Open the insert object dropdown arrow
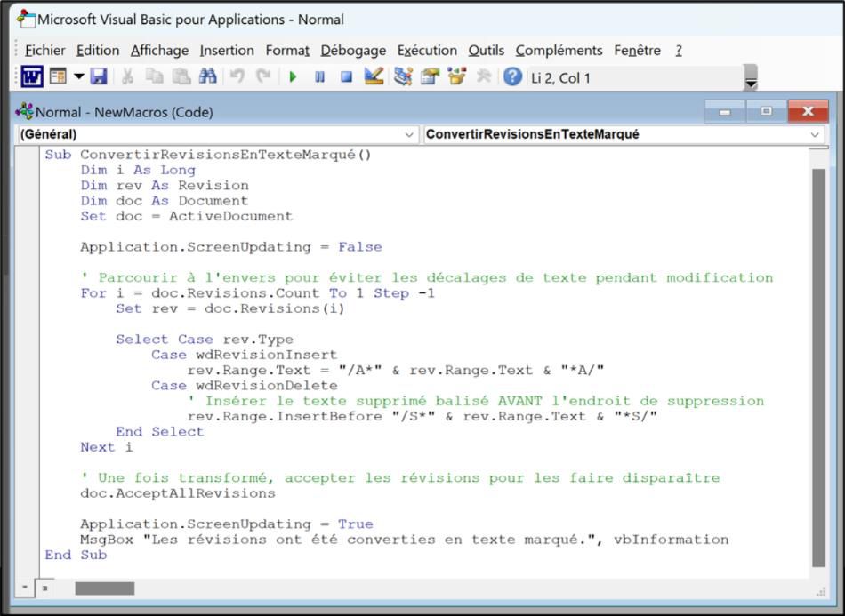 coord(78,77)
